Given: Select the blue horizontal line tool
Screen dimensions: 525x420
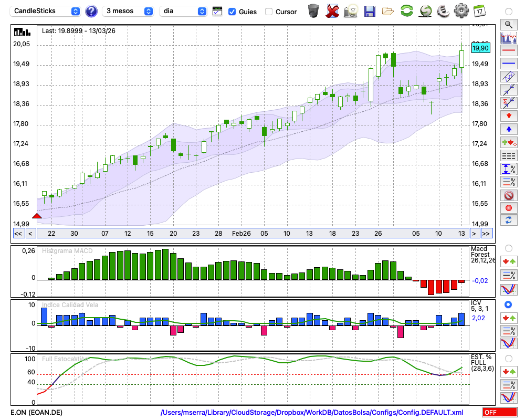Looking at the screenshot, I should tap(509, 64).
